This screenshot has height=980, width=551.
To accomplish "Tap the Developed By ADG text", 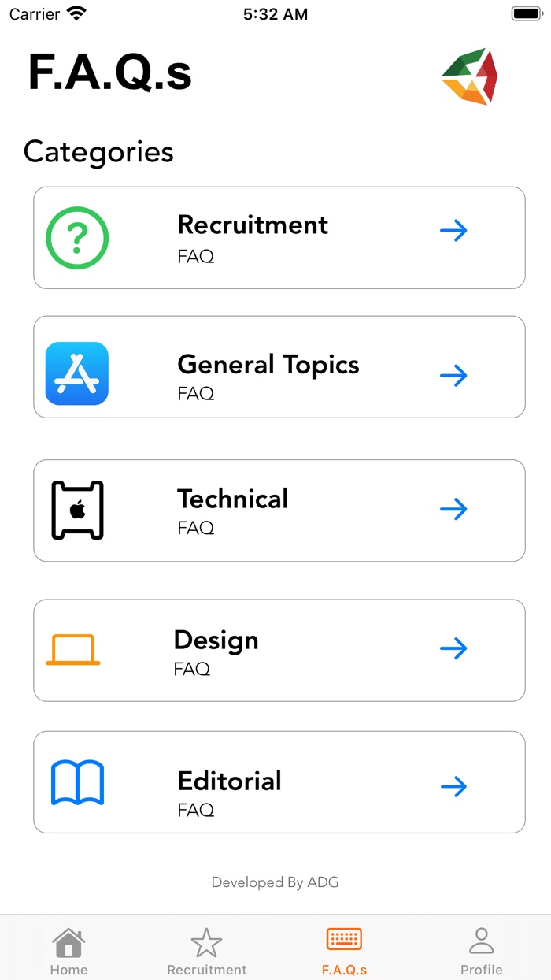I will [x=275, y=882].
